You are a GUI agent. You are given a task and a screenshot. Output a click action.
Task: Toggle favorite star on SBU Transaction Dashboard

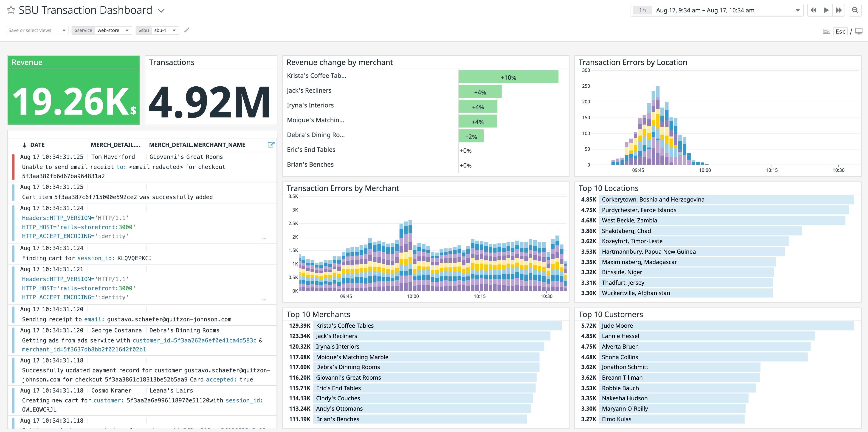(10, 10)
